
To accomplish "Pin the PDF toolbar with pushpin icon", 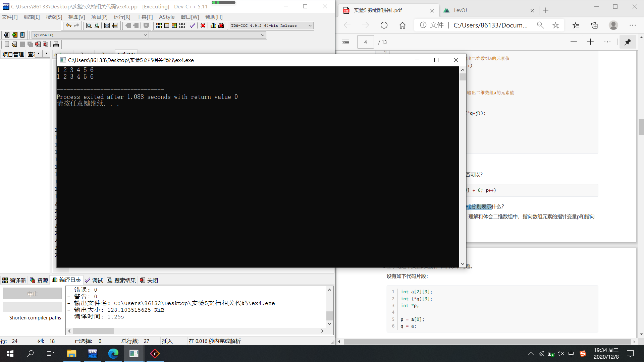I will [x=628, y=42].
